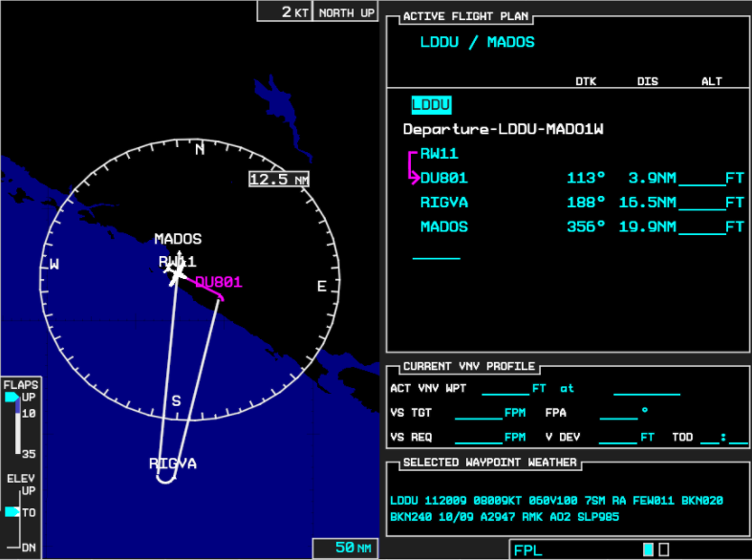752x560 pixels.
Task: Select the FPL page group label
Action: coord(528,549)
